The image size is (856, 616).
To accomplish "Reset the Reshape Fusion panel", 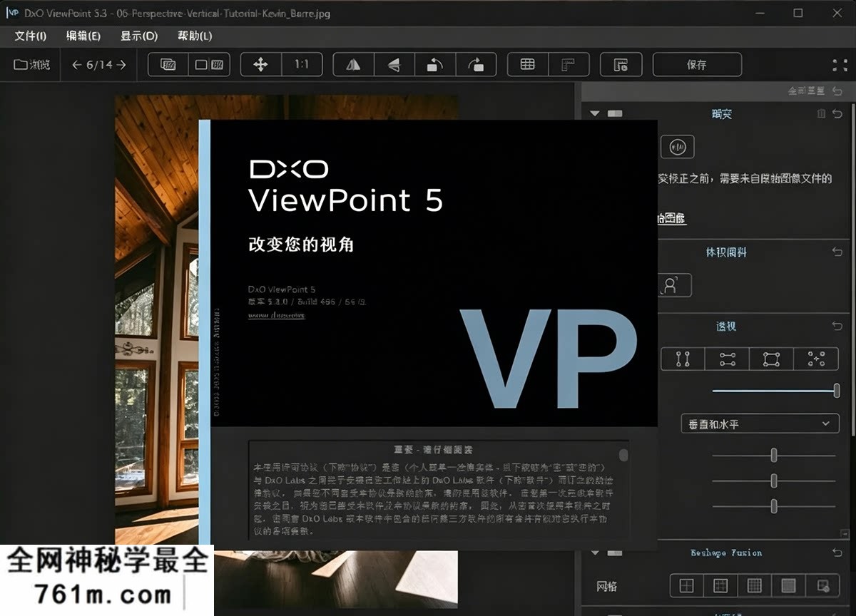I will [x=837, y=553].
